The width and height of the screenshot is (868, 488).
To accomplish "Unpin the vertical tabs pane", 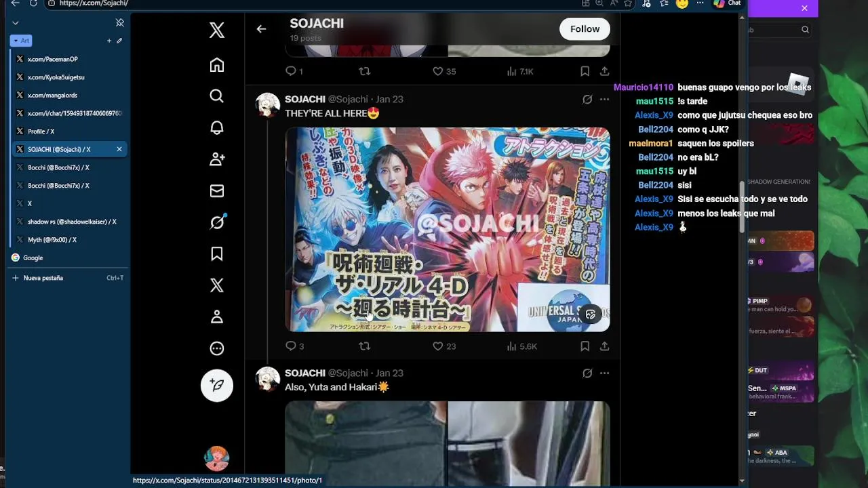I will 120,22.
